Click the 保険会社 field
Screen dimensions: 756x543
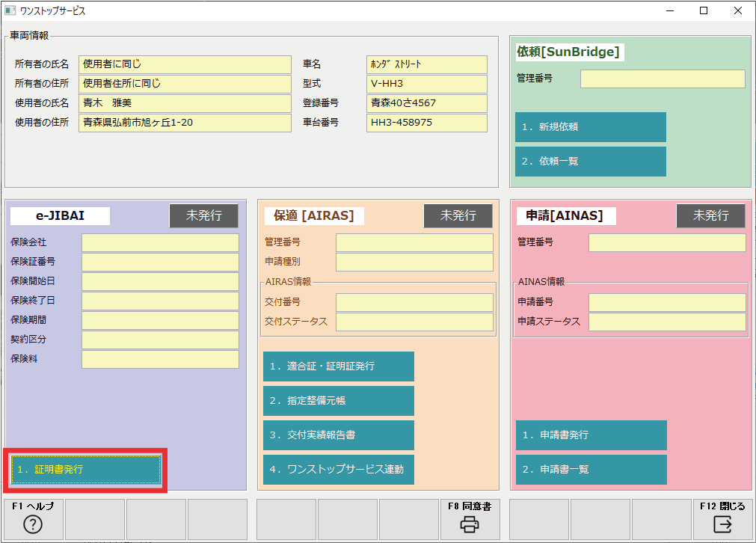pyautogui.click(x=160, y=242)
